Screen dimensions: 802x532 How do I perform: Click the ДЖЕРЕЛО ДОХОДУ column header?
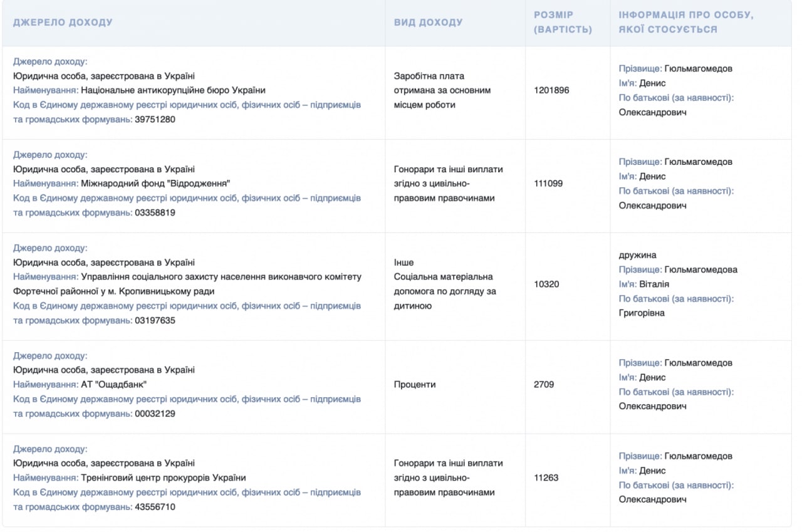63,23
